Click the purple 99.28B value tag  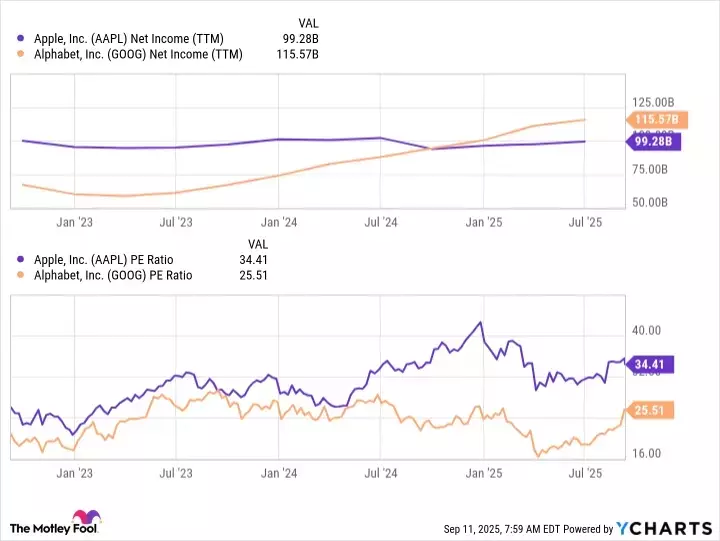(656, 141)
